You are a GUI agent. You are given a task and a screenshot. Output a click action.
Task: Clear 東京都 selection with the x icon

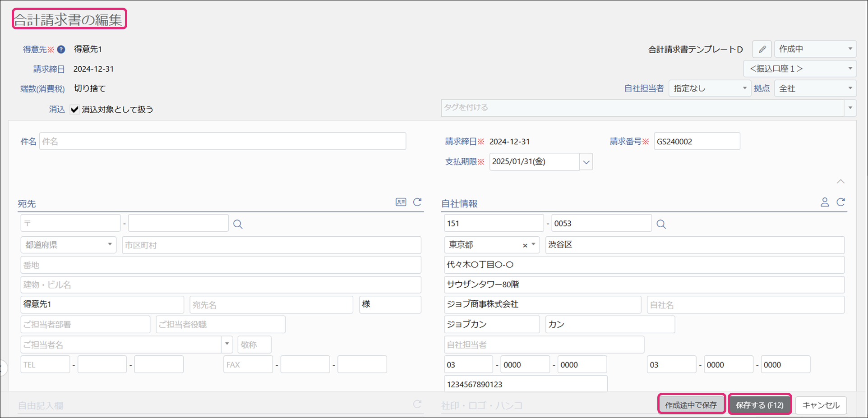coord(525,245)
